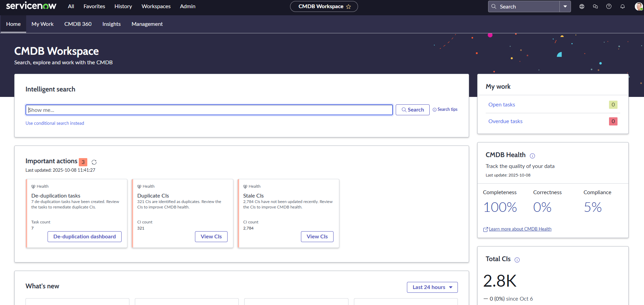Image resolution: width=644 pixels, height=305 pixels.
Task: Click the Correctness 0% value
Action: pos(542,207)
